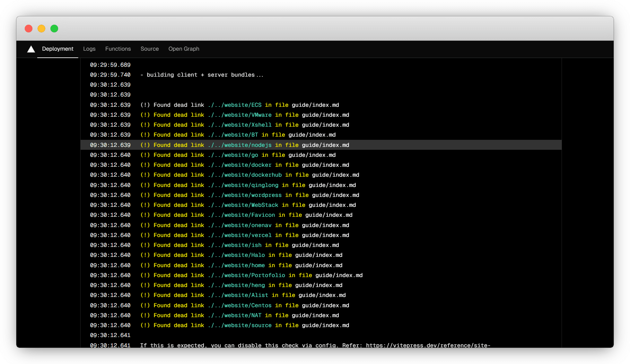Screen dimensions: 630x364
Task: Switch to the Functions tab
Action: tap(118, 49)
